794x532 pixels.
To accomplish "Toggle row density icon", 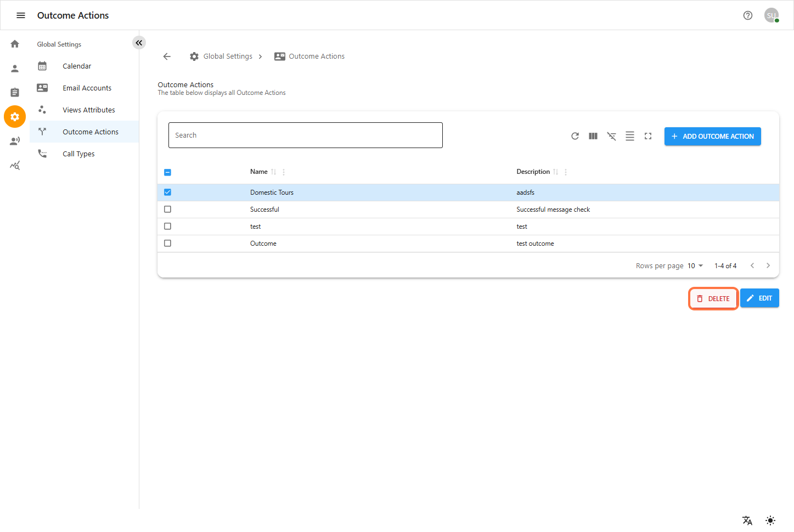I will point(629,136).
